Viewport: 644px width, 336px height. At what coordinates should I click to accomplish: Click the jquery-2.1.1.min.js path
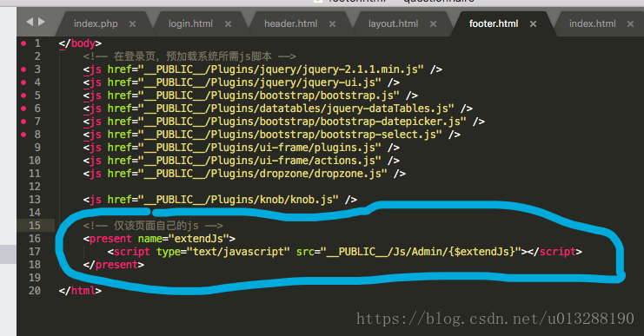(x=283, y=69)
